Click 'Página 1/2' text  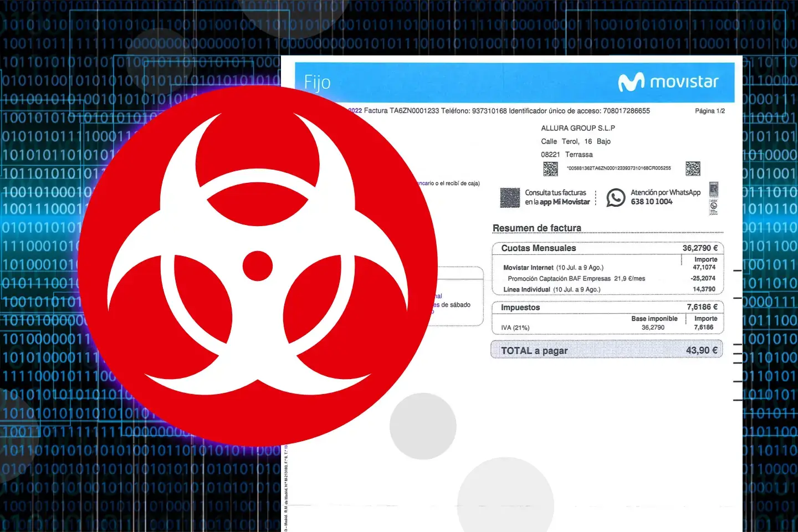tap(710, 111)
